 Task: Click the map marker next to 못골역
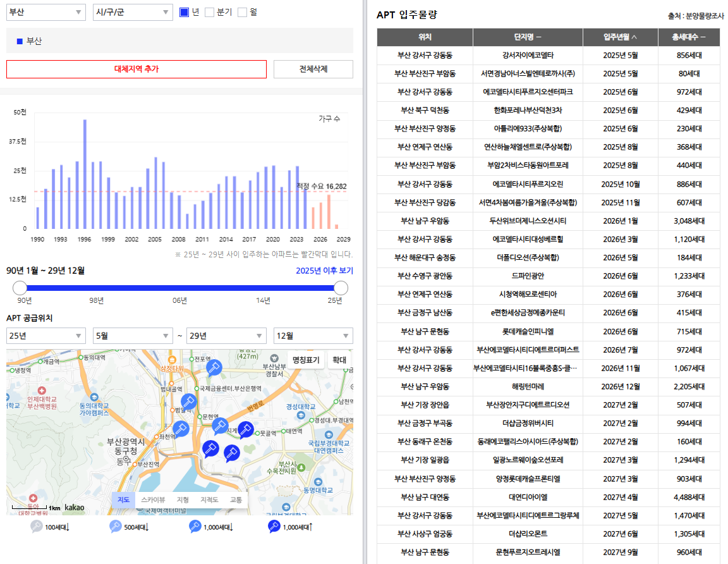tap(246, 429)
